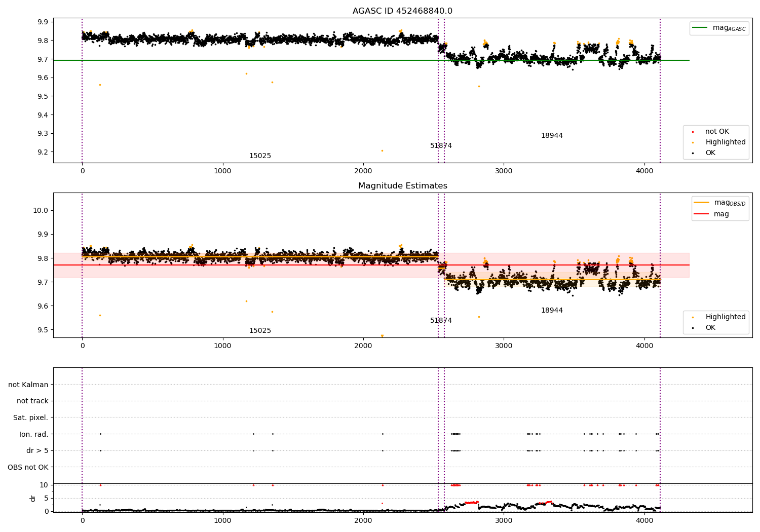The height and width of the screenshot is (532, 760).
Task: Click the "9.2" y-axis tick in top plot
Action: [x=43, y=153]
